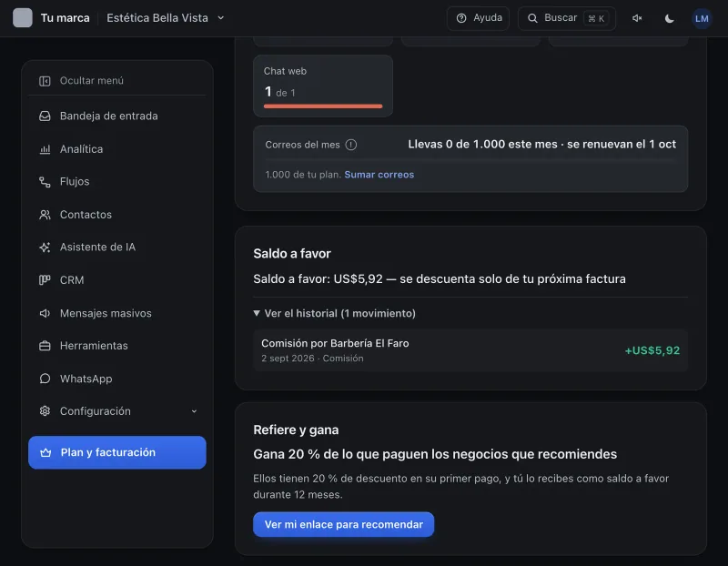Select the Chat web usage card title
The image size is (728, 566).
tap(285, 71)
